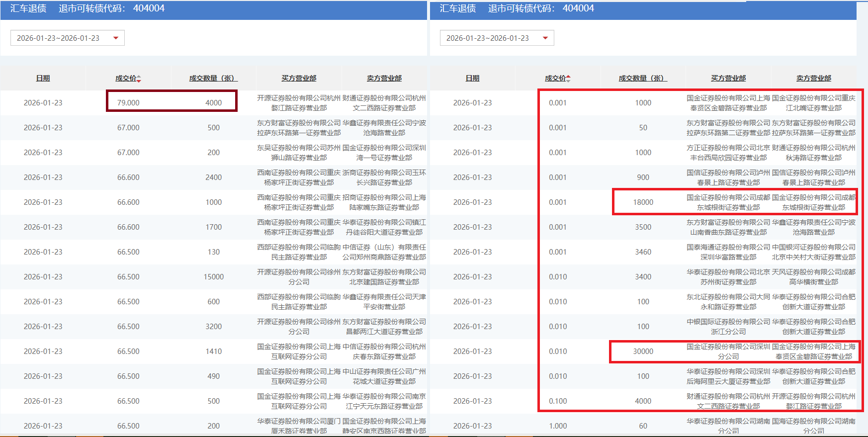Viewport: 868px width, 437px height.
Task: Select left table quantity cell 600
Action: [214, 302]
